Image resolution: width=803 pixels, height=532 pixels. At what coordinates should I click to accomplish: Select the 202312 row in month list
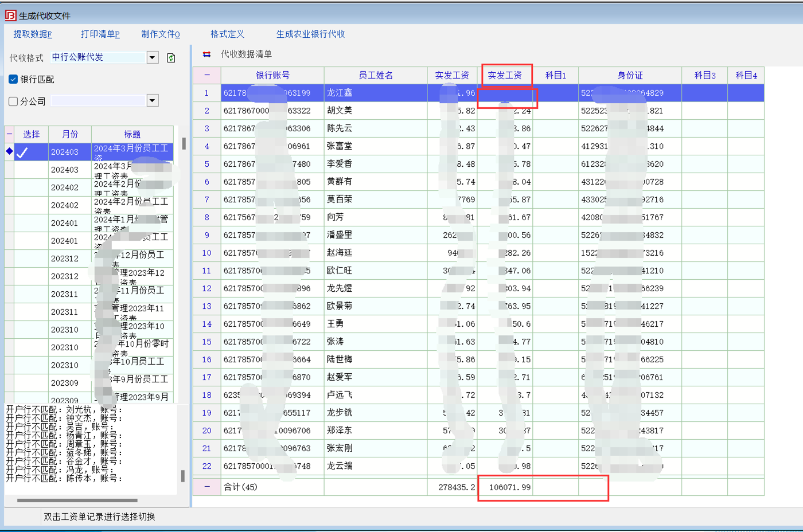click(x=64, y=259)
